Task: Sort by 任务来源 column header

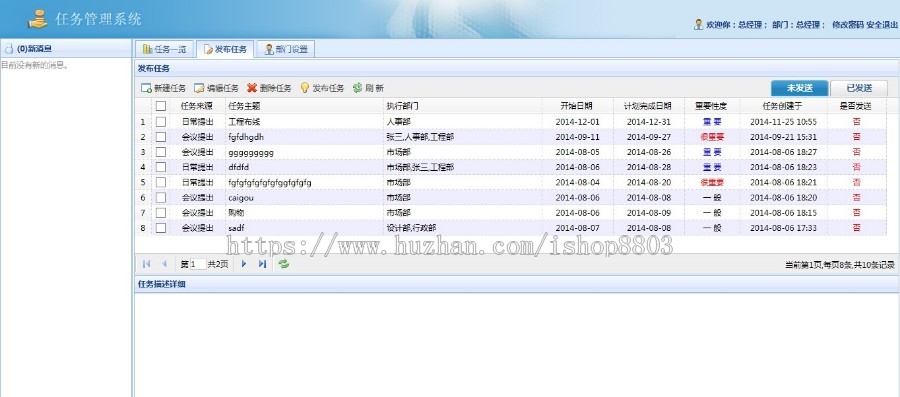Action: coord(197,106)
